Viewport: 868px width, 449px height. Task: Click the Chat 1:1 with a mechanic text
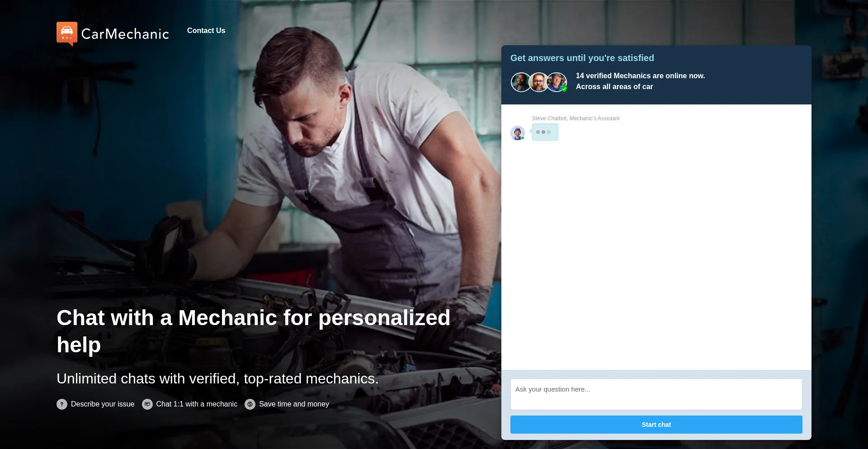tap(197, 404)
